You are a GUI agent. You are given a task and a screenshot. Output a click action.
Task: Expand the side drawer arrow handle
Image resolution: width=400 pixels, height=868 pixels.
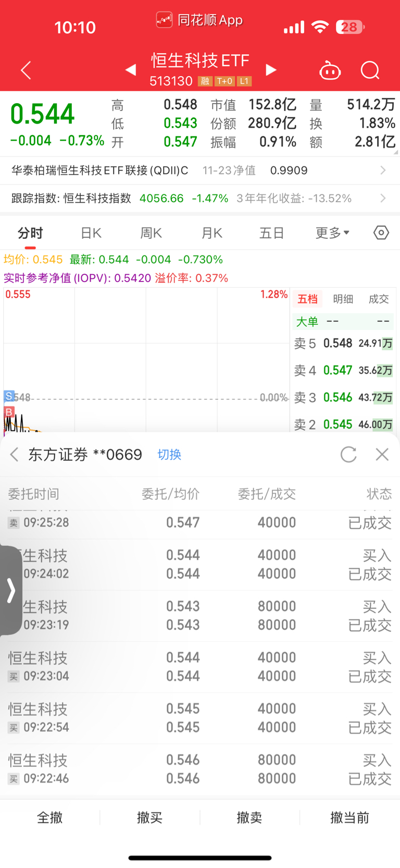pyautogui.click(x=11, y=590)
